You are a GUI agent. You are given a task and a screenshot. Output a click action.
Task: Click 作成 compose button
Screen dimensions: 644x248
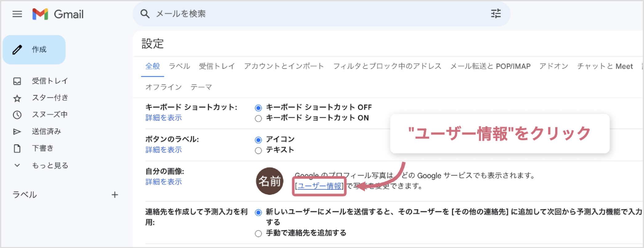[x=34, y=50]
